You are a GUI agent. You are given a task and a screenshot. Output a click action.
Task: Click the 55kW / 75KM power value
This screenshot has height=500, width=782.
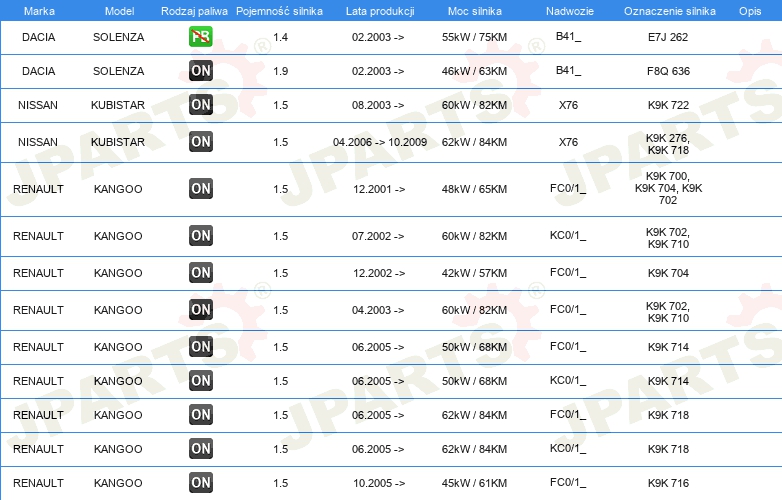(474, 37)
